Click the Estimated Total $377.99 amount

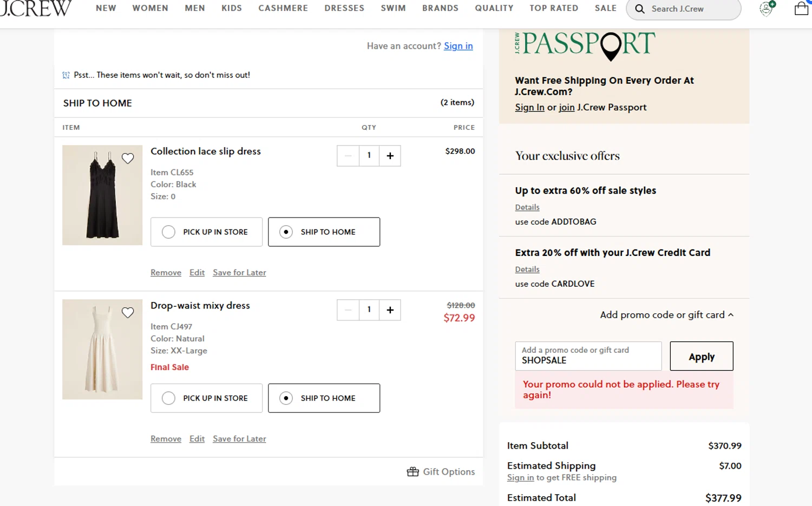723,498
